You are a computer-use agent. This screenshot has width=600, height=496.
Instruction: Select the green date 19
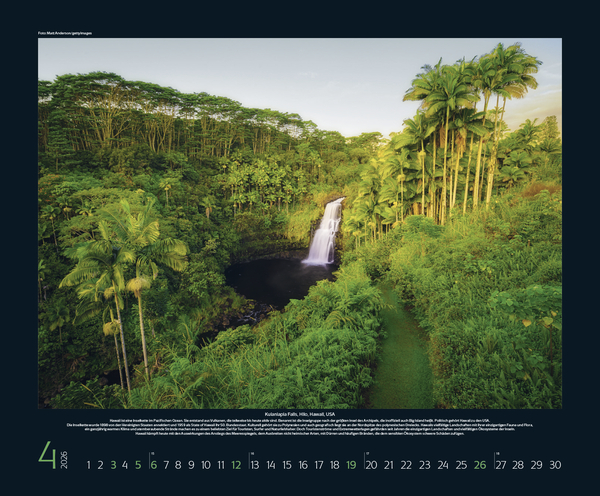pyautogui.click(x=351, y=465)
